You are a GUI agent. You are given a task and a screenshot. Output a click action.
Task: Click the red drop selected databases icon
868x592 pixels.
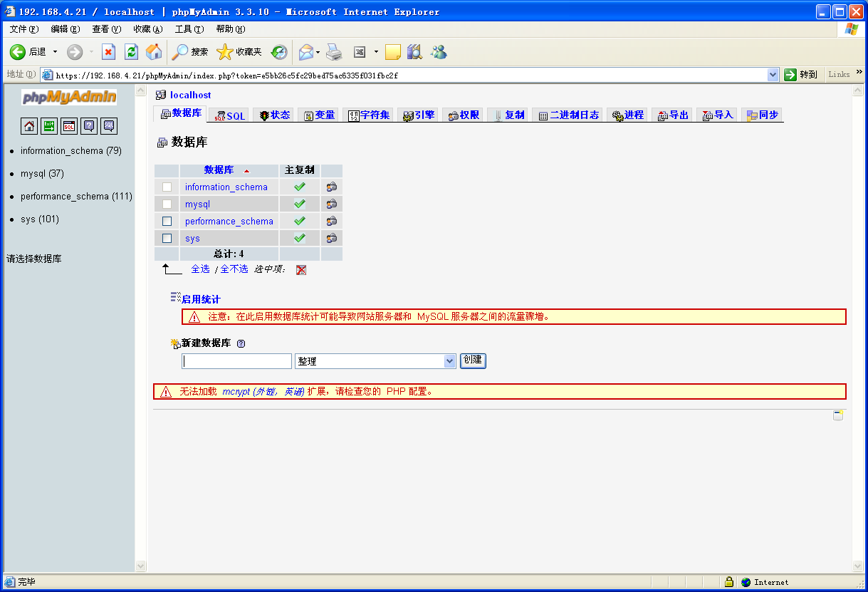click(x=301, y=270)
